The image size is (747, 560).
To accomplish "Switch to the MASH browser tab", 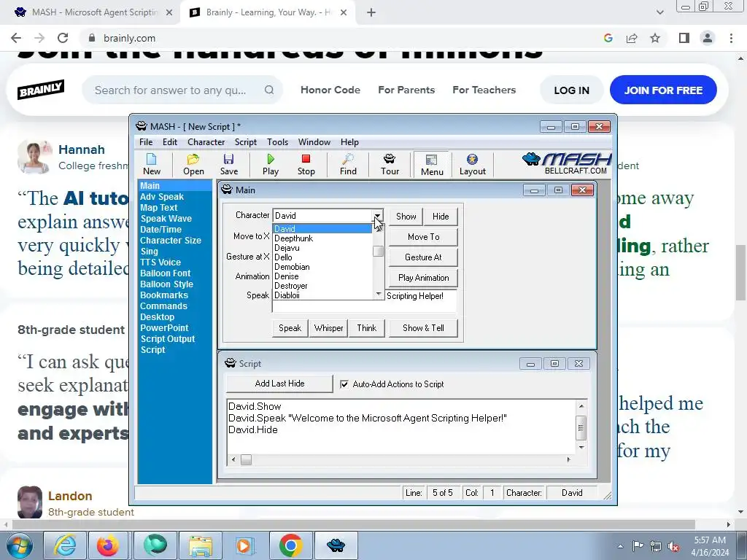I will (x=94, y=12).
